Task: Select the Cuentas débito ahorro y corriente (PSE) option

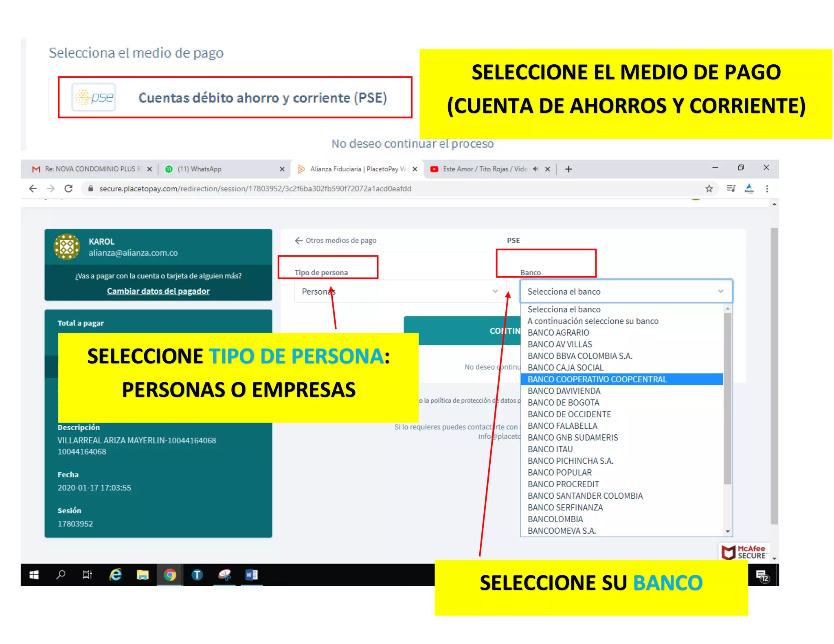Action: click(235, 97)
